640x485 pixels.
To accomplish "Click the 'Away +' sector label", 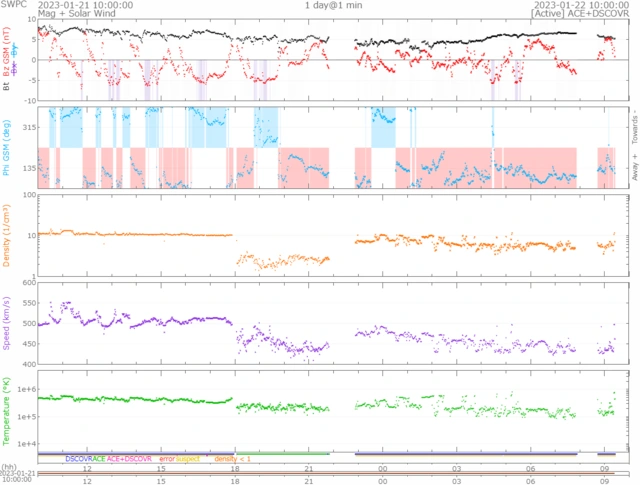I will point(635,167).
